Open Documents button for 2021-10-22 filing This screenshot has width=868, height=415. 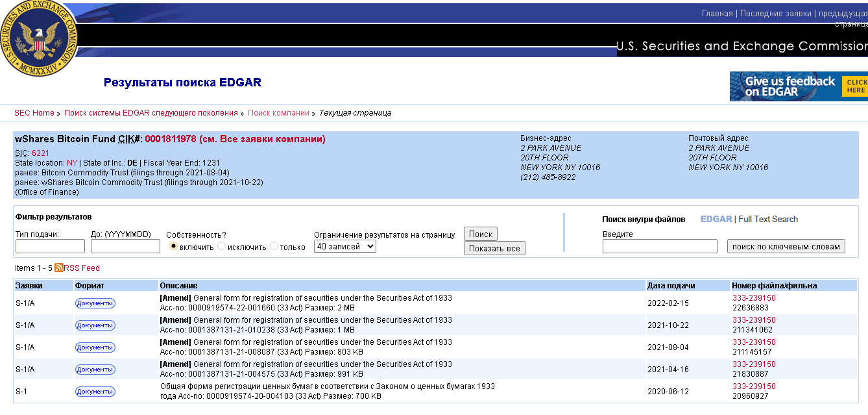95,325
